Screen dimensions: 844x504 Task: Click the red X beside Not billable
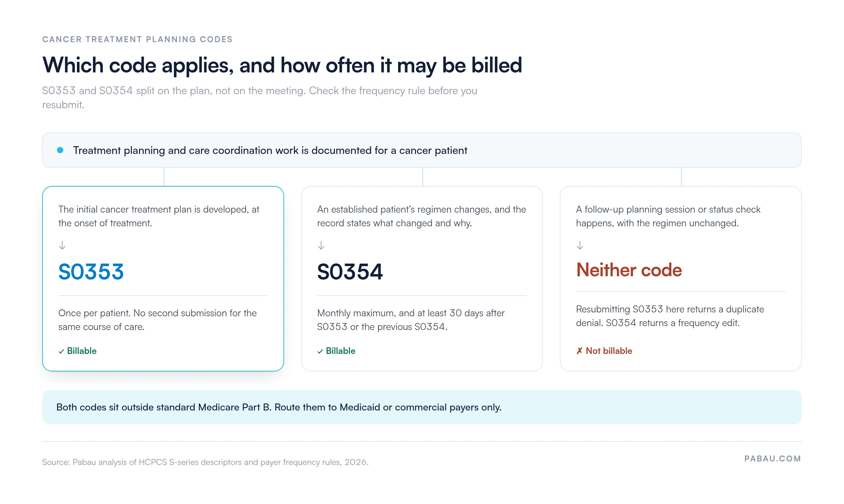(x=580, y=351)
